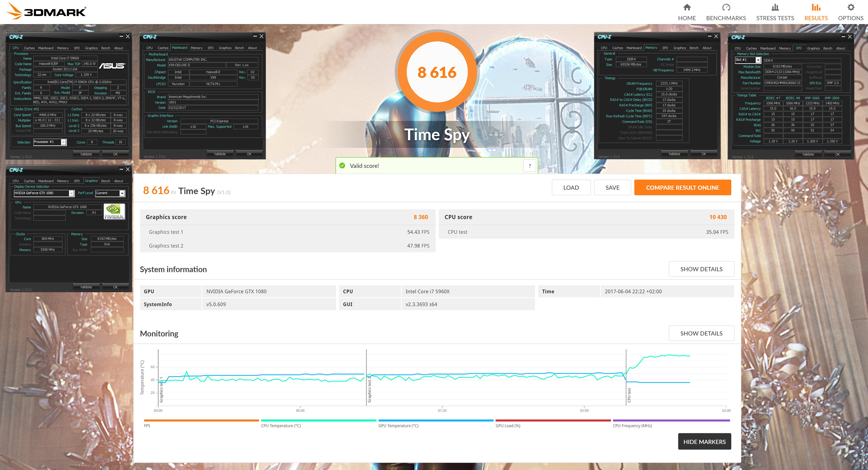This screenshot has width=868, height=470.
Task: Open the Options gear section
Action: coord(850,12)
